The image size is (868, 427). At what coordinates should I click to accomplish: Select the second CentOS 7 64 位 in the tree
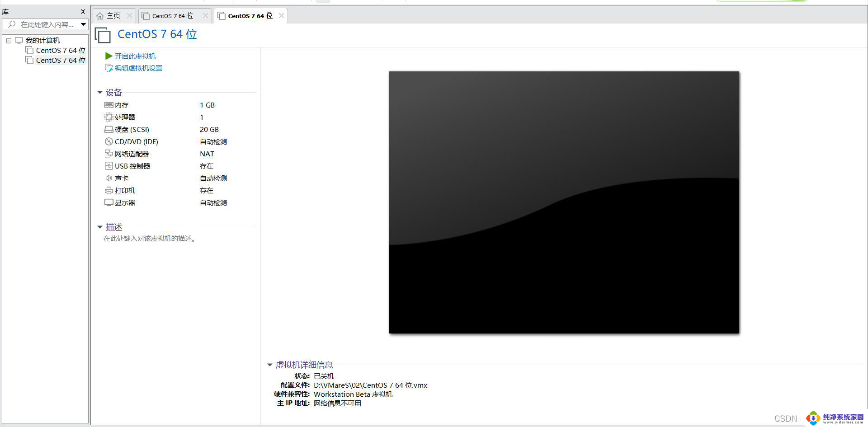point(61,60)
